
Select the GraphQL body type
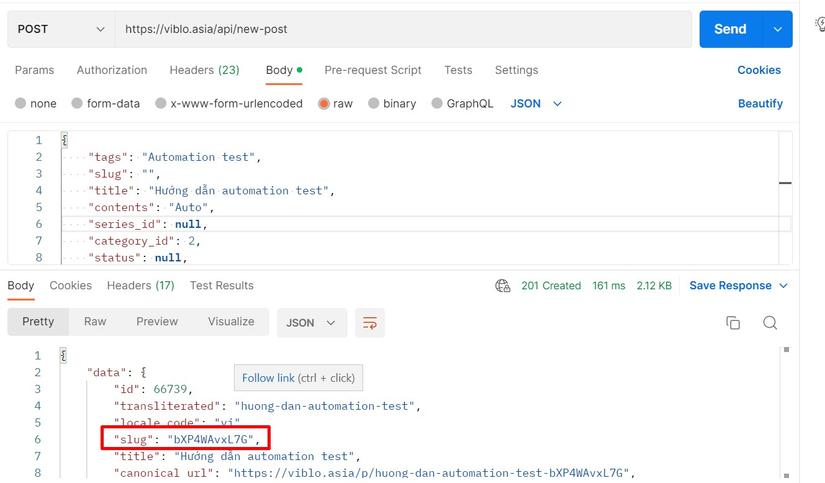[x=462, y=104]
